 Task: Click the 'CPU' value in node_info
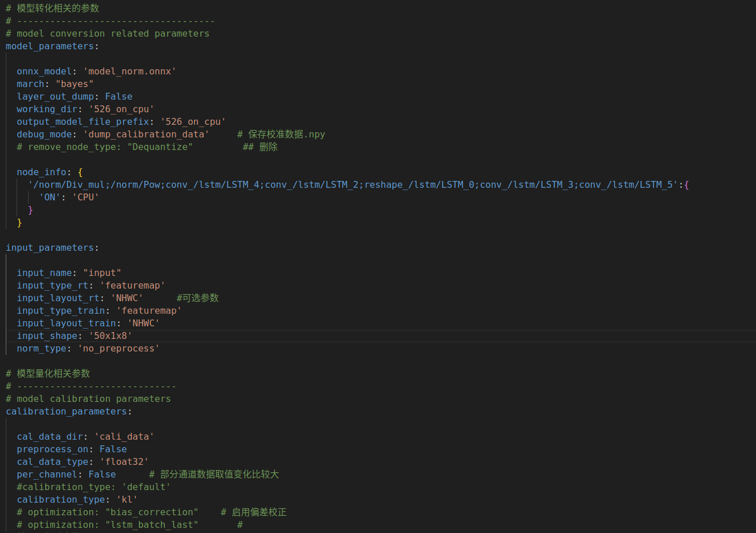click(x=85, y=198)
